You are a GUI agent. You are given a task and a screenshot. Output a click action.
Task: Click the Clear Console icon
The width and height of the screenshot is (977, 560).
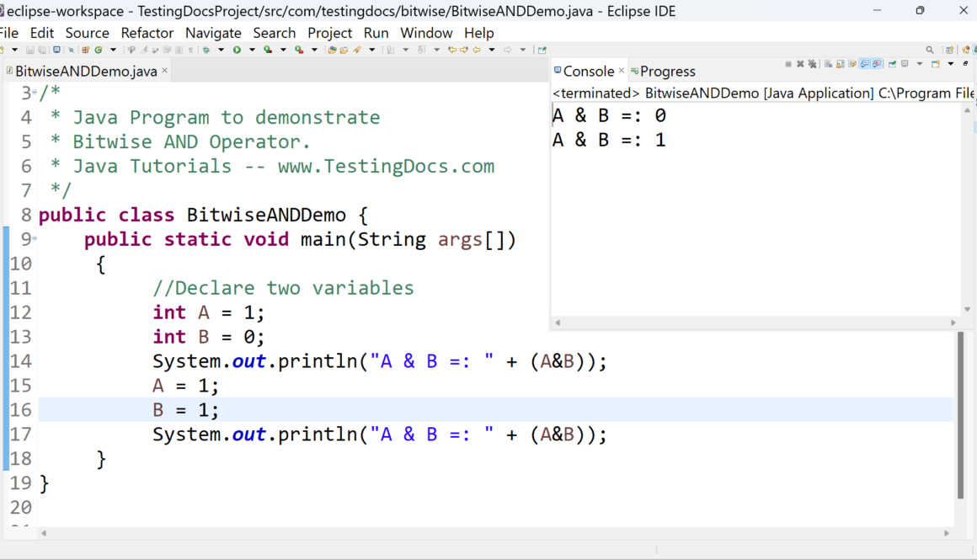pyautogui.click(x=829, y=64)
